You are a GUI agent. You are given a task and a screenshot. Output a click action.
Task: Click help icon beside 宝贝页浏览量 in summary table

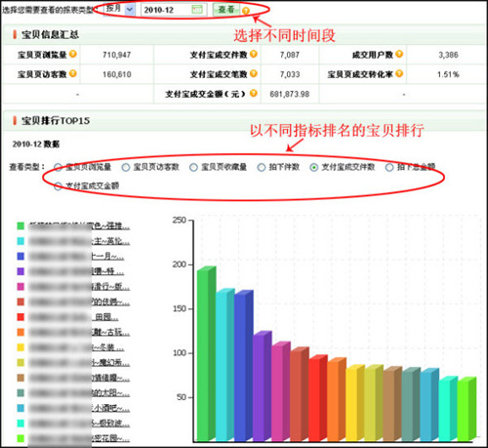(73, 54)
